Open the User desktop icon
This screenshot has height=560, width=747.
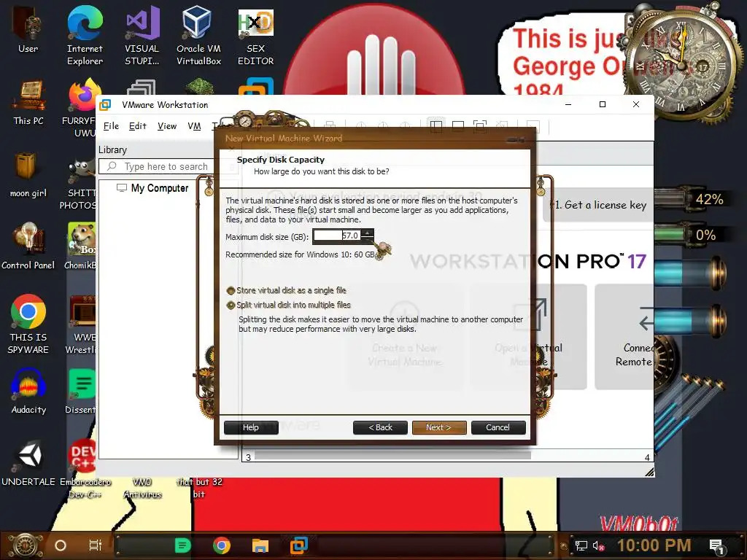(x=28, y=28)
